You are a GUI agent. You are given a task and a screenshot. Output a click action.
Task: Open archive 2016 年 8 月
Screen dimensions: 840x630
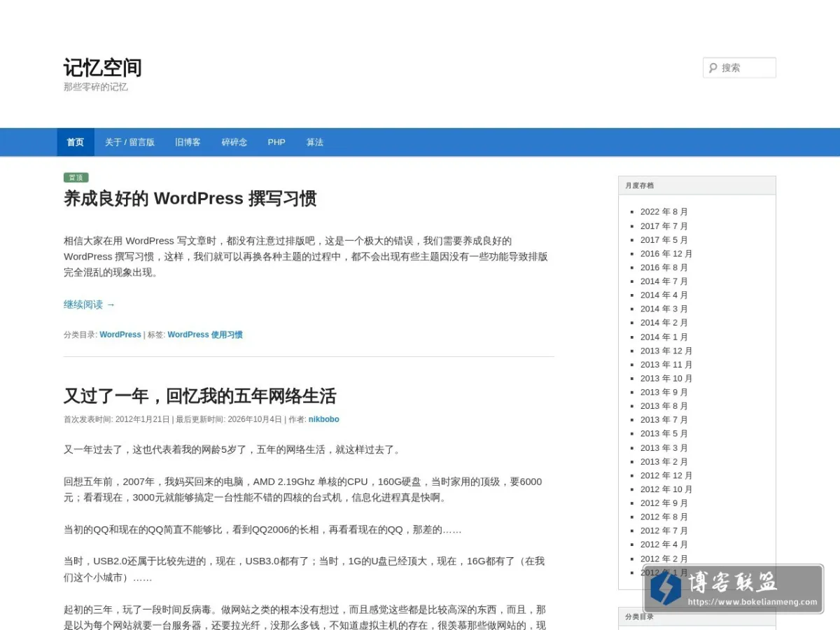[664, 267]
